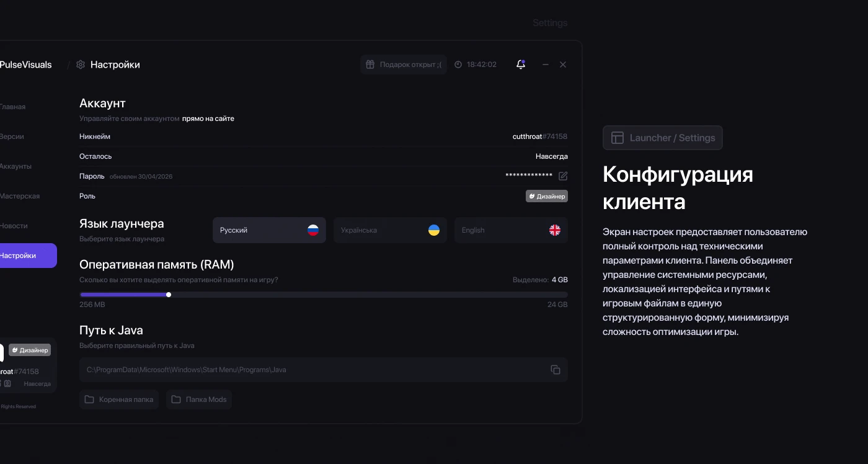Click the обновлен 30/04/2026 text
Viewport: 868px width, 464px height.
click(x=141, y=177)
